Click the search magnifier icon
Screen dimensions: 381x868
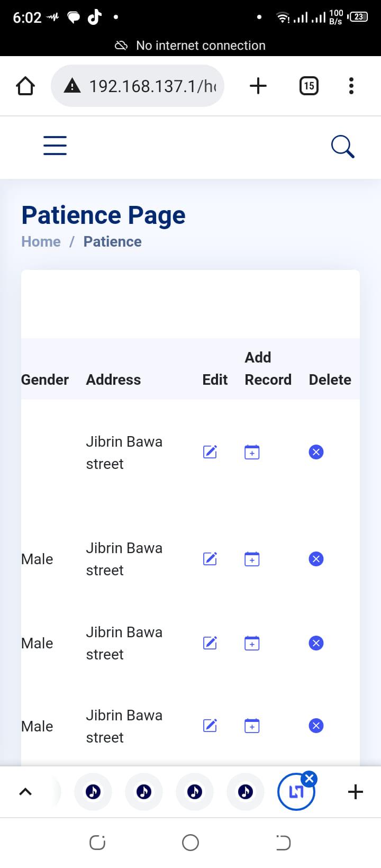(342, 147)
